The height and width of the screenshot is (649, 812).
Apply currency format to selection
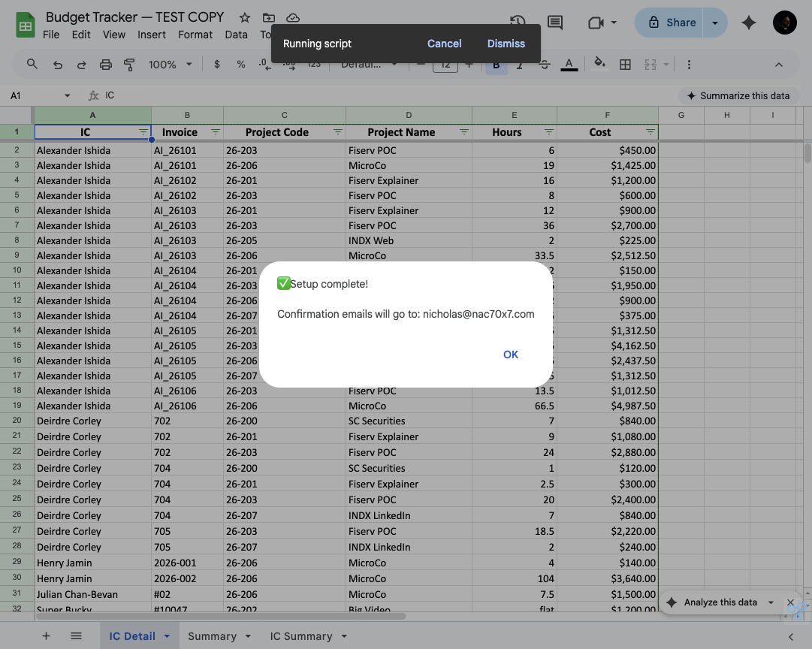(x=217, y=65)
